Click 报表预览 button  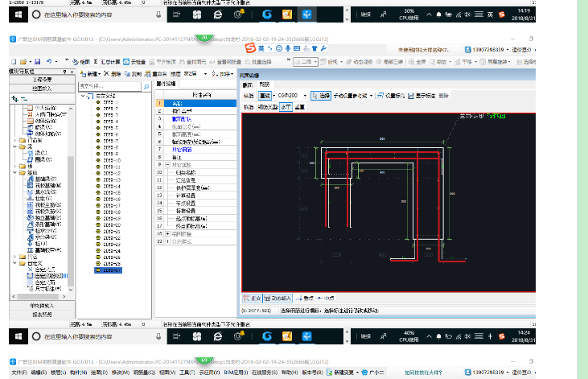point(42,315)
